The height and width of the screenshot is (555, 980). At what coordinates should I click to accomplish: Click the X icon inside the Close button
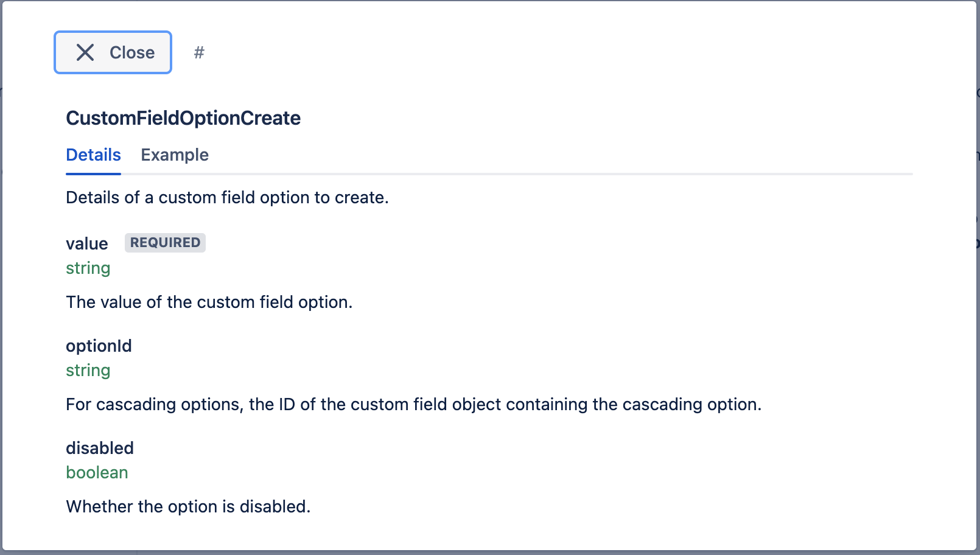click(x=85, y=52)
